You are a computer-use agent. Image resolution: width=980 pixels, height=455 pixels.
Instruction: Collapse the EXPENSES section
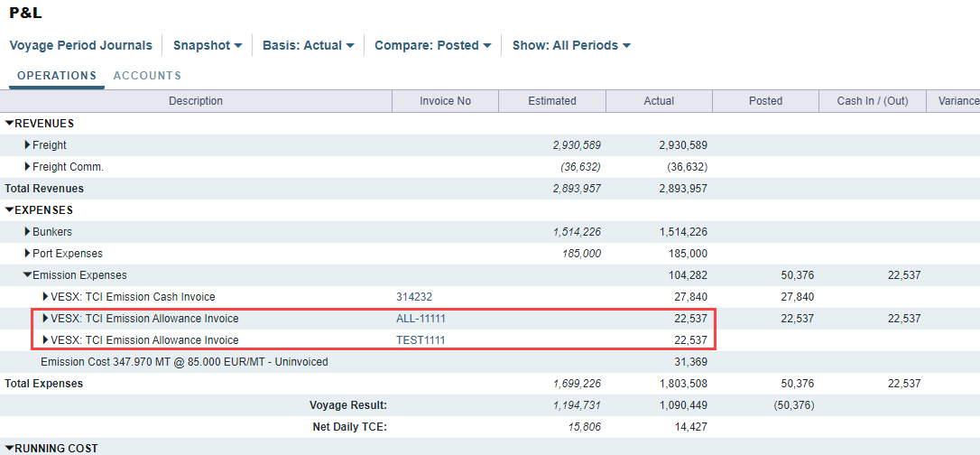tap(10, 210)
